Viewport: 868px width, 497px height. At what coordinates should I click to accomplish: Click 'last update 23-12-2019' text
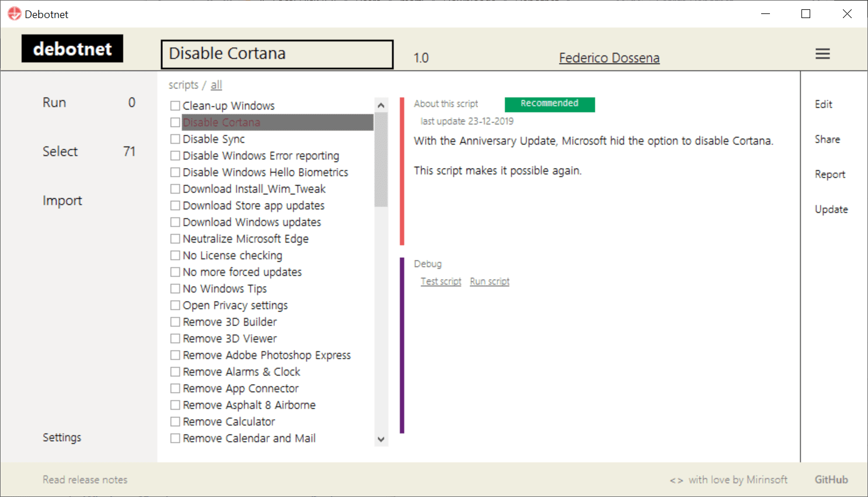coord(467,121)
